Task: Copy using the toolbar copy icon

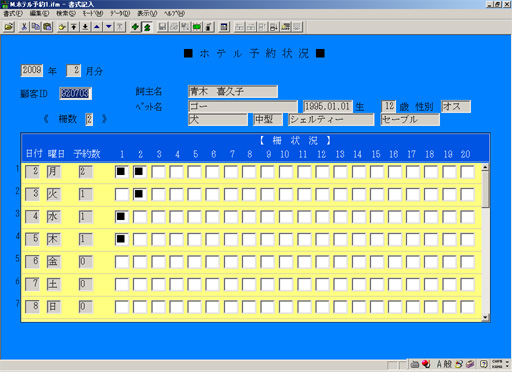Action: click(x=36, y=27)
